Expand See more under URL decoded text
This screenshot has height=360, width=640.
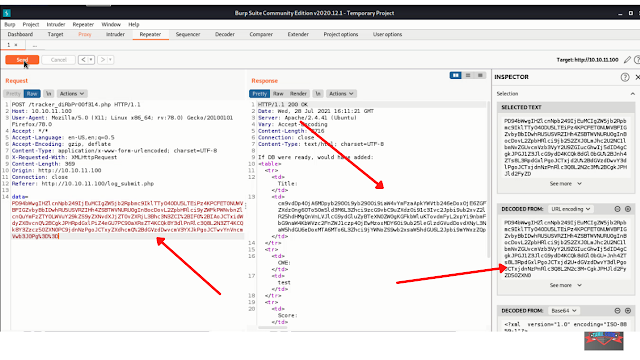click(565, 285)
